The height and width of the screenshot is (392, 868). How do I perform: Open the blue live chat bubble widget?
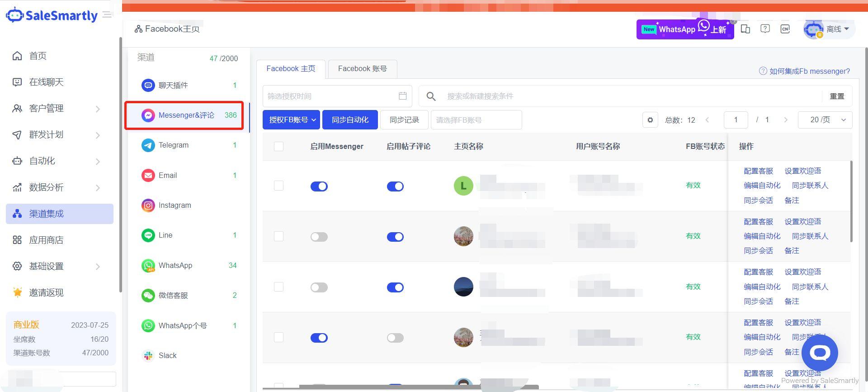coord(820,353)
